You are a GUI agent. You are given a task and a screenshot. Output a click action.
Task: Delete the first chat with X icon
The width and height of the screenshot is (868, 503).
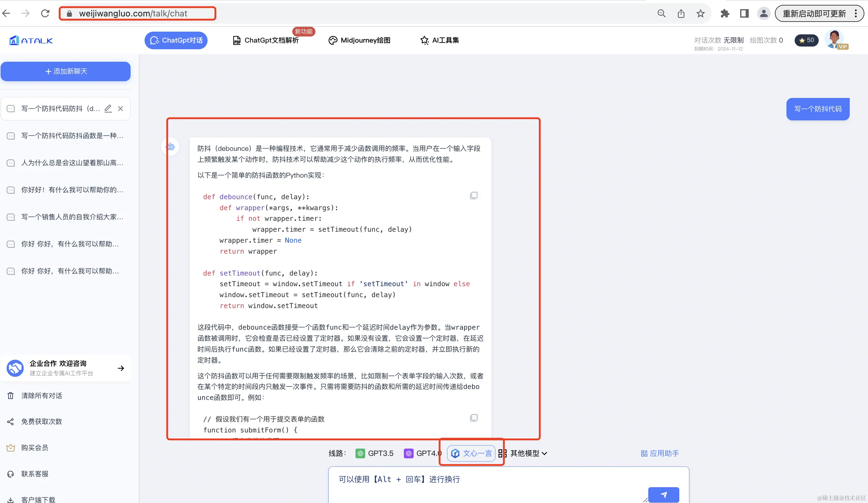click(121, 109)
